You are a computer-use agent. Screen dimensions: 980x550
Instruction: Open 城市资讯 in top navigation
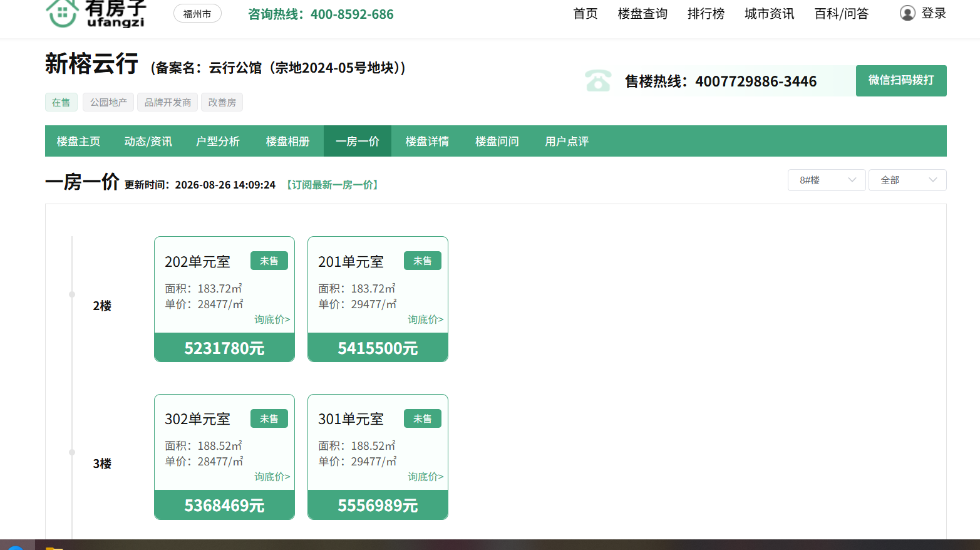click(x=769, y=14)
